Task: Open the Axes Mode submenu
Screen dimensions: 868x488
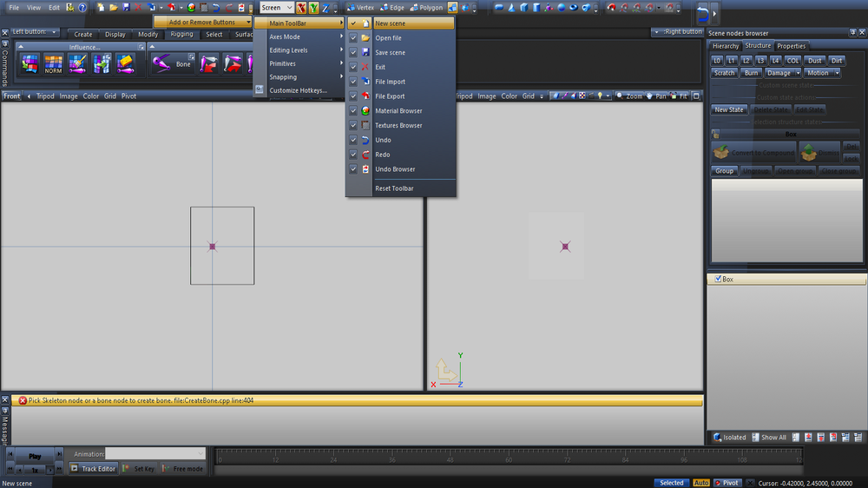Action: point(299,36)
